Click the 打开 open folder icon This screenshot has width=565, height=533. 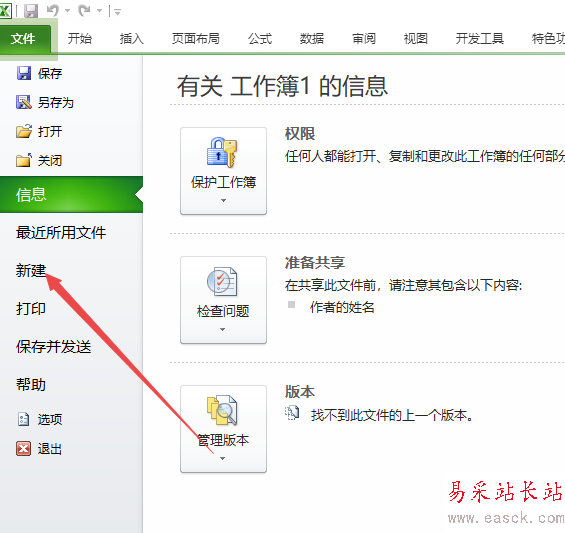coord(24,131)
